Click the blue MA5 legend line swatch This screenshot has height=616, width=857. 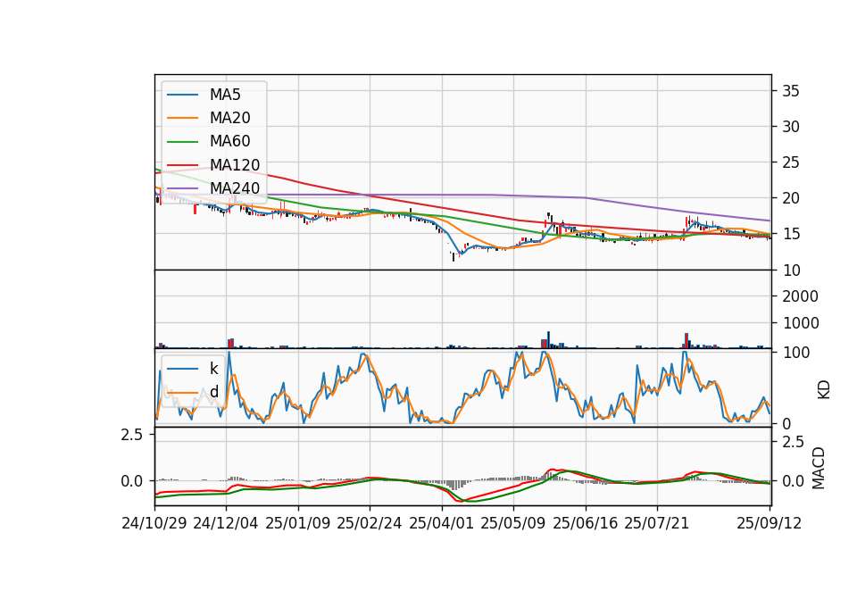(x=182, y=95)
